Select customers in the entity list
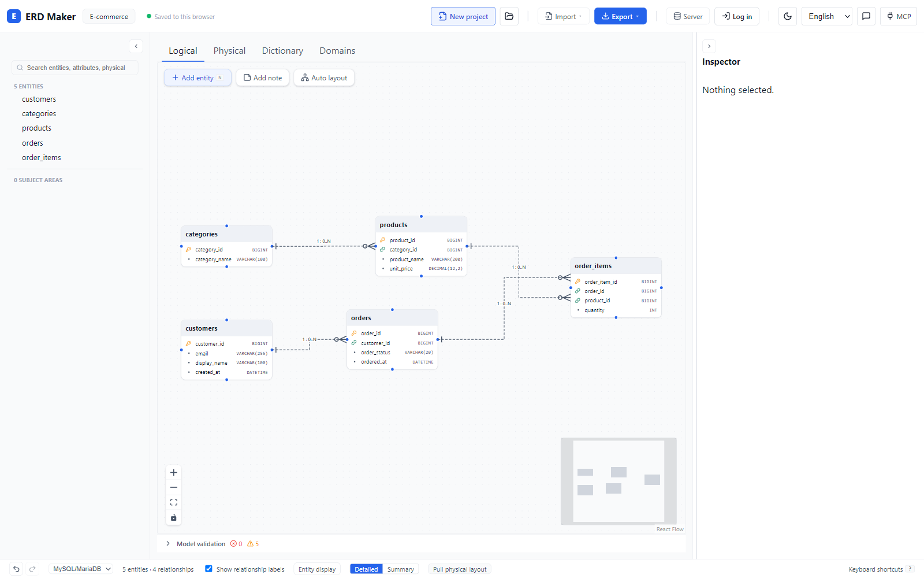924x578 pixels. coord(39,99)
